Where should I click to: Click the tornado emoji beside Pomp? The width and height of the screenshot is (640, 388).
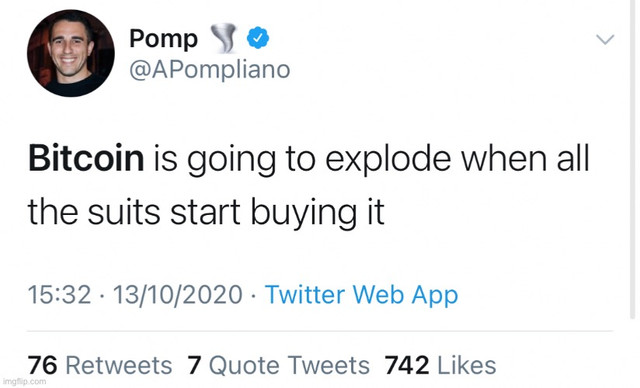click(x=224, y=38)
